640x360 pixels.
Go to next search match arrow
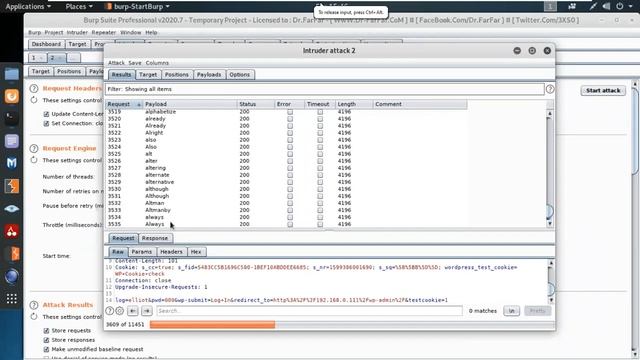(x=147, y=311)
